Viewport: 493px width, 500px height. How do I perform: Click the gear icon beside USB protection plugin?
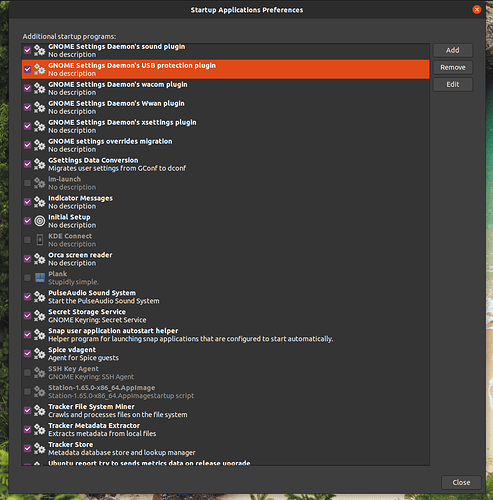39,69
